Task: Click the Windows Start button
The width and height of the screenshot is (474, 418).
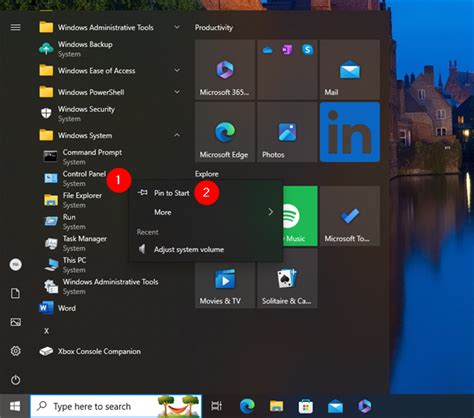Action: click(x=15, y=406)
